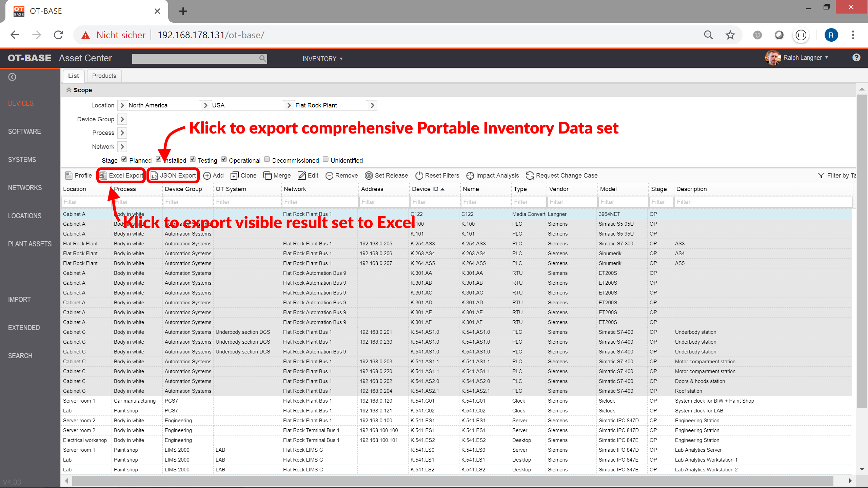Viewport: 868px width, 488px height.
Task: Click the Description column filter field
Action: click(764, 202)
